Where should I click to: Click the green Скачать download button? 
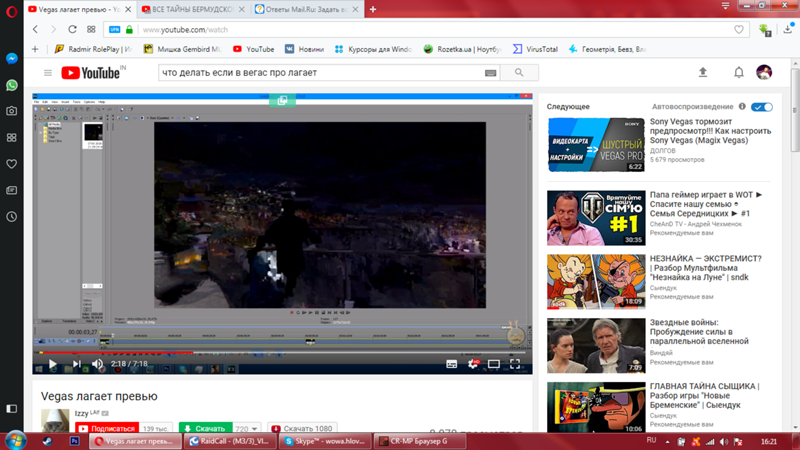click(x=206, y=429)
